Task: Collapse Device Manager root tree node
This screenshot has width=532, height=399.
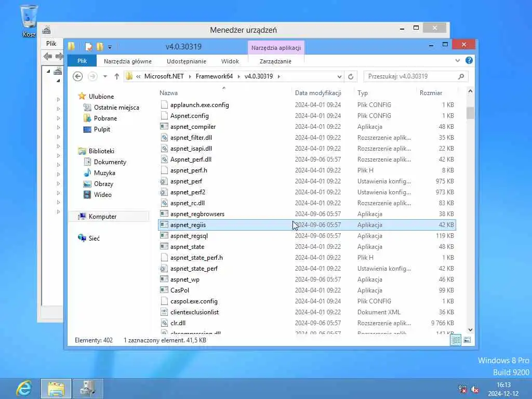Action: [48, 71]
